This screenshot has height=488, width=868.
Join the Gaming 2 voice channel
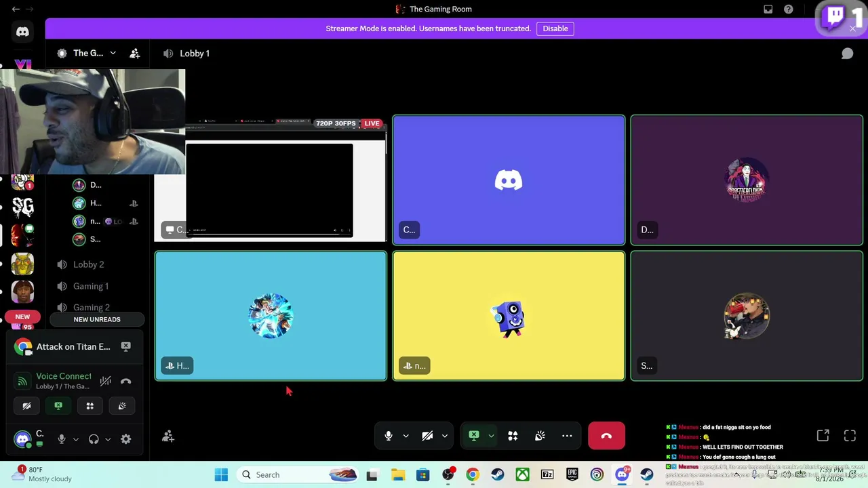[x=92, y=307]
